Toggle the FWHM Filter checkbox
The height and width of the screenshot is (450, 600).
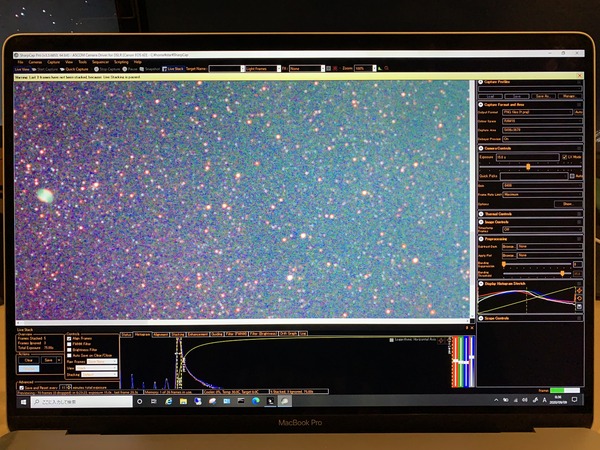pyautogui.click(x=69, y=344)
